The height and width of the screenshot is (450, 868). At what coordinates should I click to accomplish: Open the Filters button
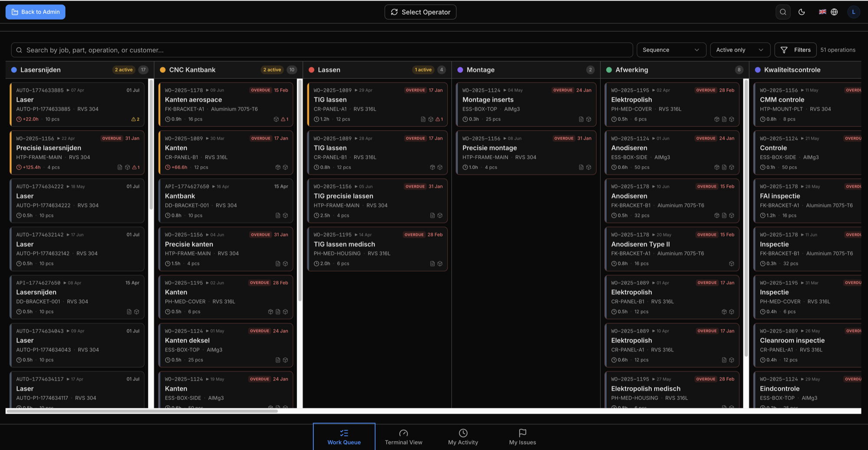795,50
